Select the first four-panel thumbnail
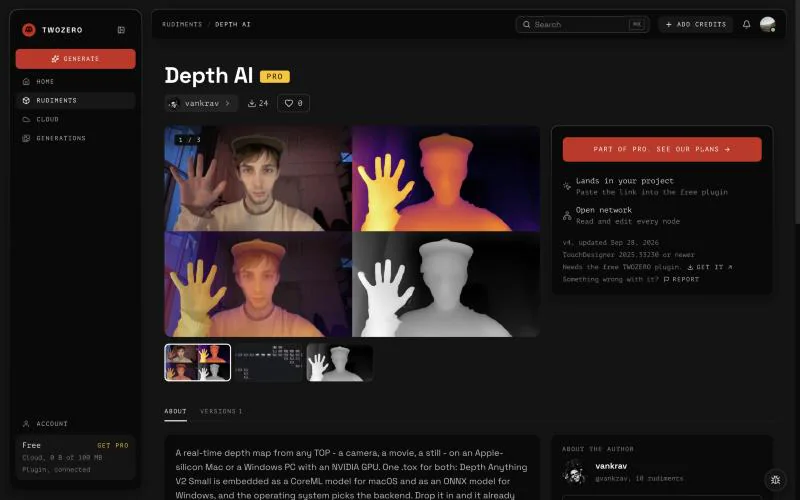800x500 pixels. click(x=197, y=362)
